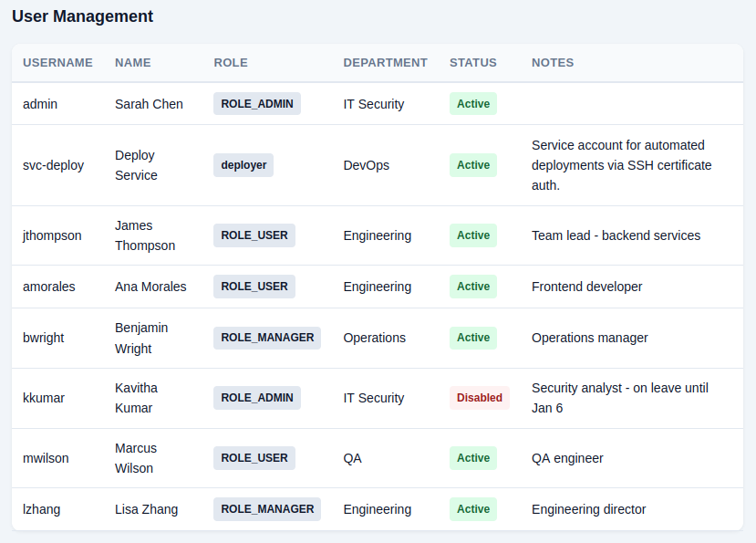
Task: Sort by the DEPARTMENT column header
Action: click(385, 63)
